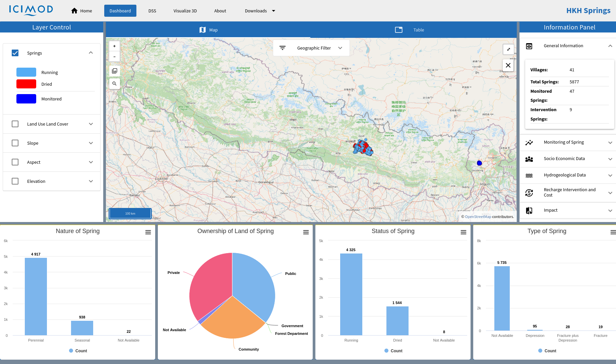Uncheck the Springs layer checkbox
616x364 pixels.
click(x=15, y=53)
